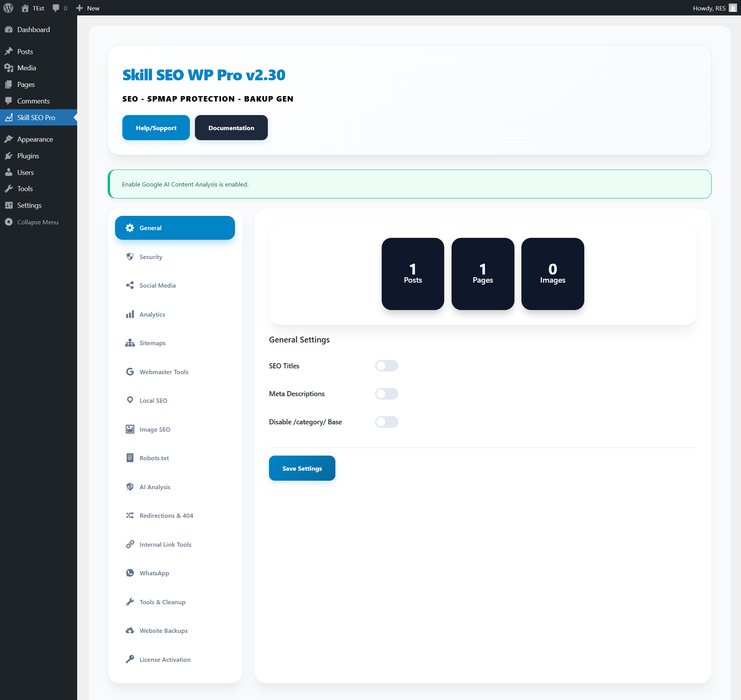Open the Documentation page

click(x=231, y=127)
